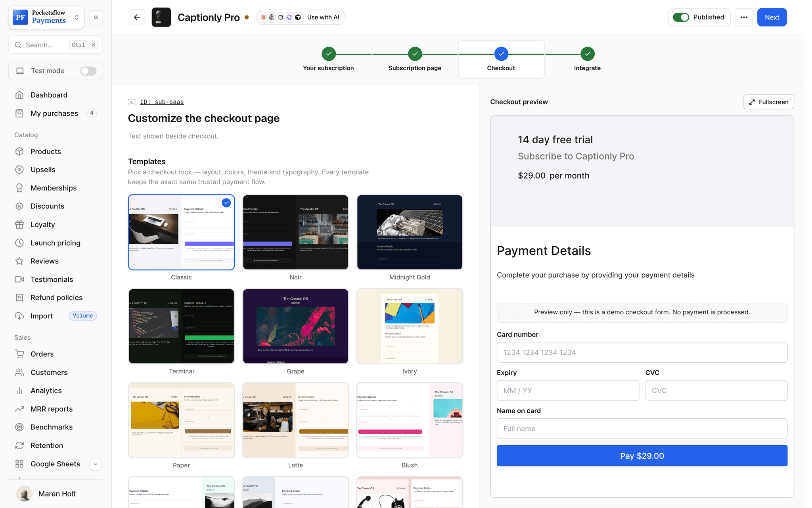Collapse the sidebar with double chevron

(96, 17)
